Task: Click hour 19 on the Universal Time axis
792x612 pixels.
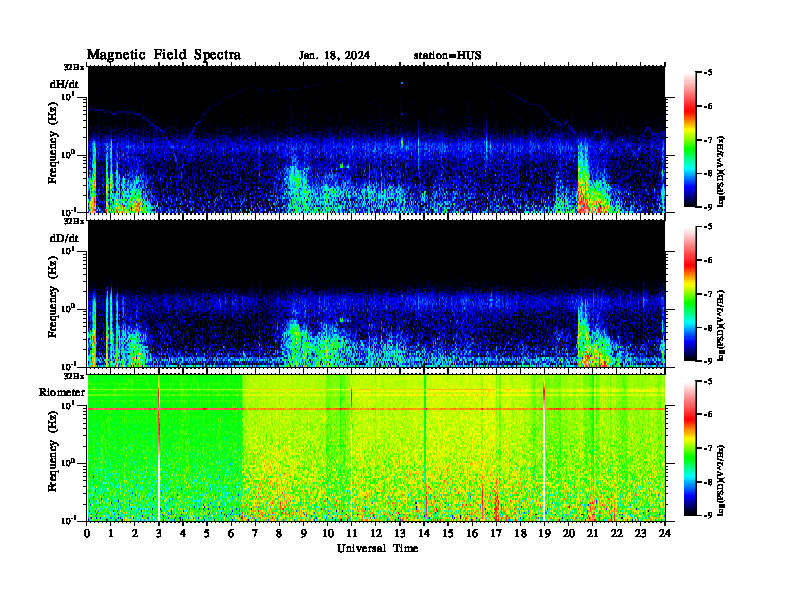Action: point(544,533)
